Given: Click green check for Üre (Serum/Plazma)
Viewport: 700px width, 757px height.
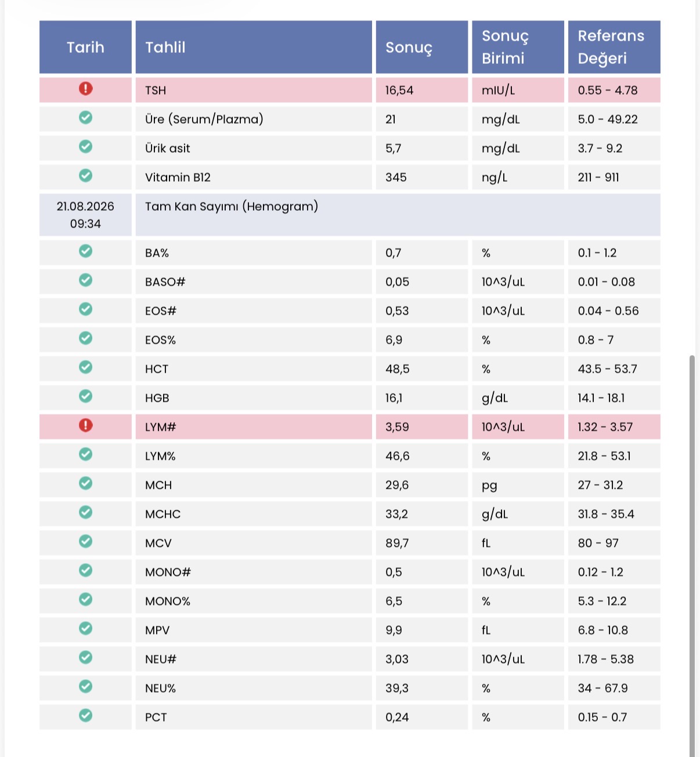Looking at the screenshot, I should coord(85,117).
